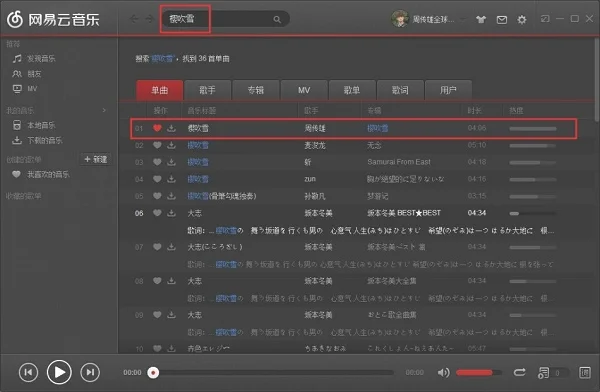600x392 pixels.
Task: Open the settings gear icon
Action: click(522, 20)
